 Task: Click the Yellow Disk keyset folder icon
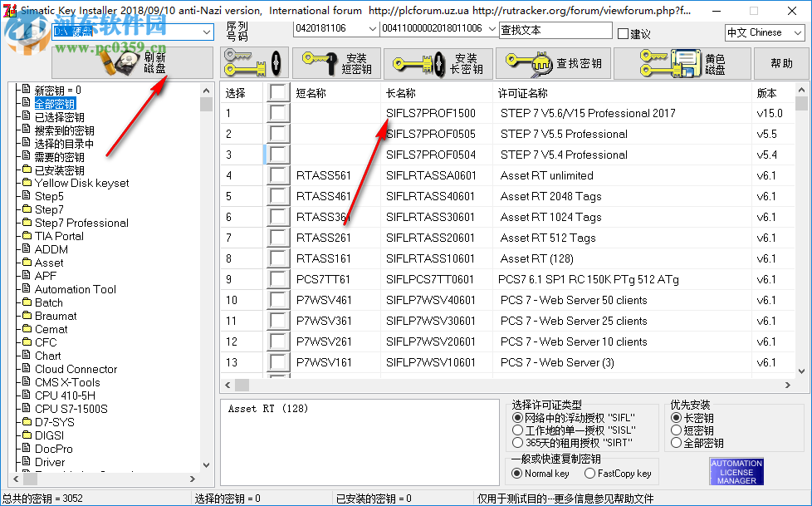pos(25,183)
